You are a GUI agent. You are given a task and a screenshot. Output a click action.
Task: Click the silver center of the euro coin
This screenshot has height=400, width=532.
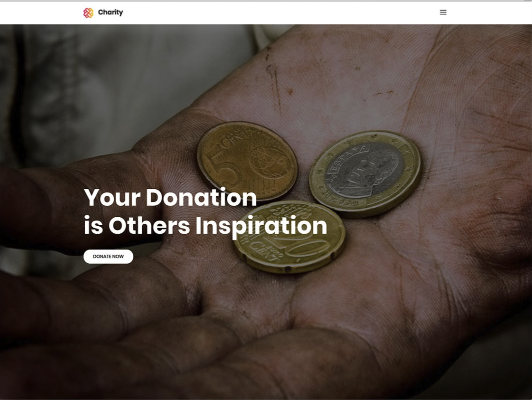(364, 173)
